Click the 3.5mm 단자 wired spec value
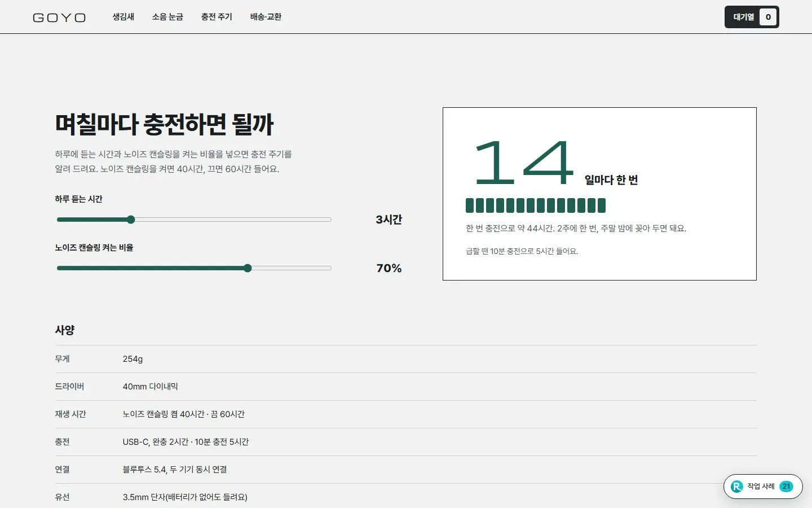812x508 pixels. (185, 497)
